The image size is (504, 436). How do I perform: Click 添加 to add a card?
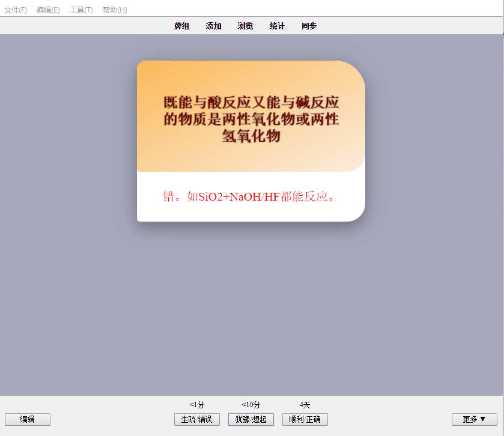[213, 26]
